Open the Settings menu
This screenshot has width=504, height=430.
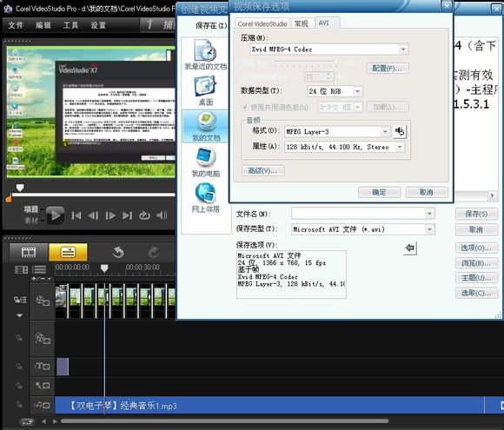(x=98, y=25)
